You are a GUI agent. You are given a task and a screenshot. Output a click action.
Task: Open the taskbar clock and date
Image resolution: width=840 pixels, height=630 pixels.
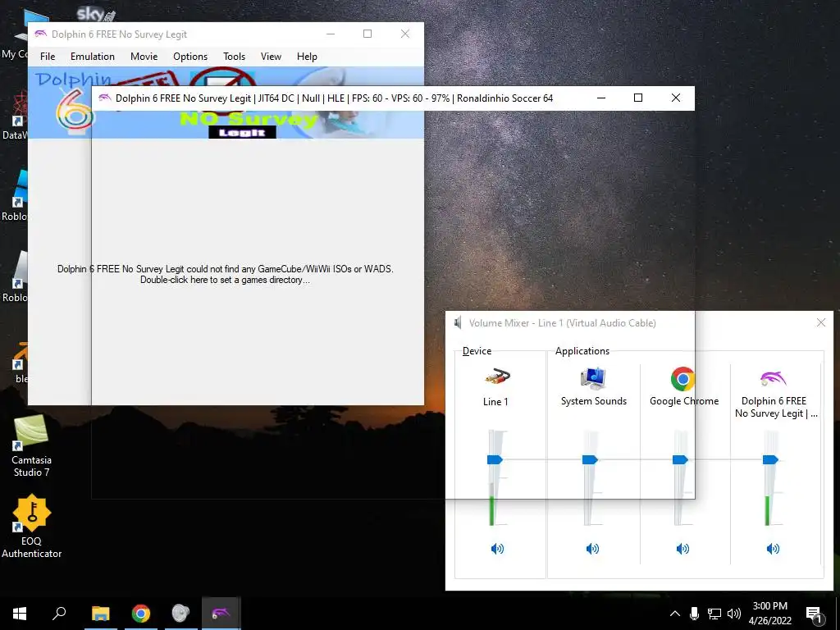(x=769, y=614)
